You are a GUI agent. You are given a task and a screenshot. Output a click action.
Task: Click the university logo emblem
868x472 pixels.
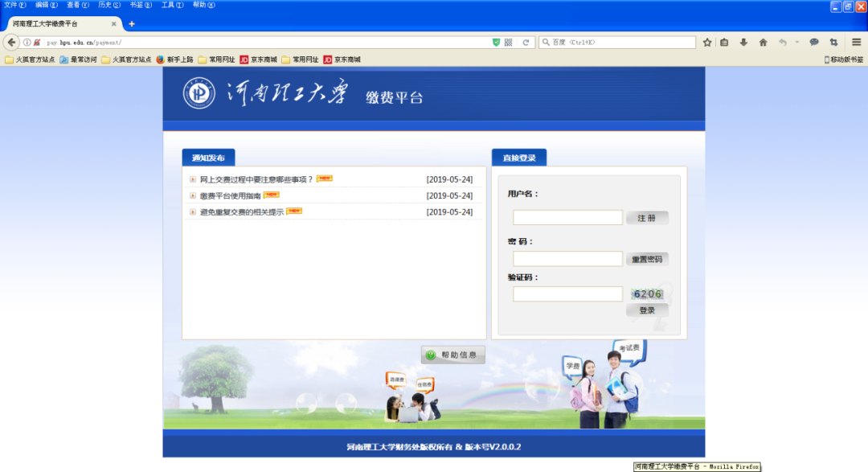[x=199, y=93]
